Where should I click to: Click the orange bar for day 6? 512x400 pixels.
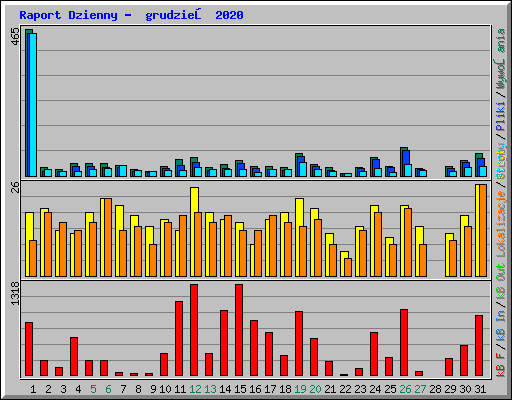pos(108,237)
